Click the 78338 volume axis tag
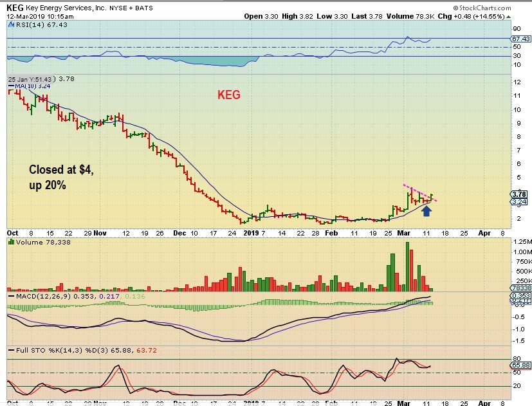532x406 pixels. pyautogui.click(x=521, y=288)
